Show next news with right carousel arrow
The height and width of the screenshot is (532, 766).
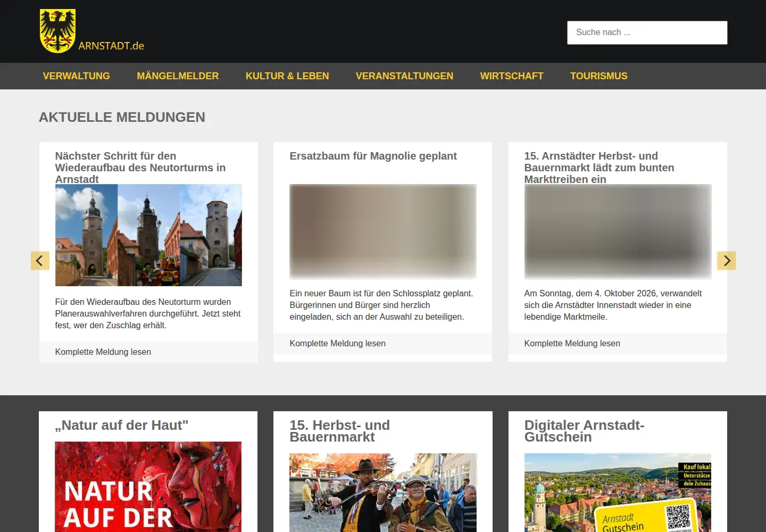726,261
